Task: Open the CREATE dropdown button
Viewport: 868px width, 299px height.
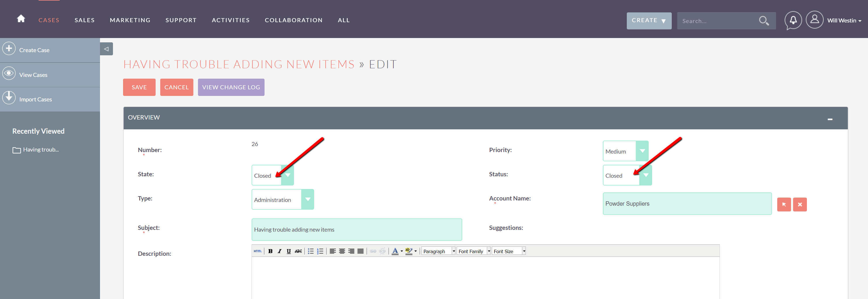Action: [649, 21]
